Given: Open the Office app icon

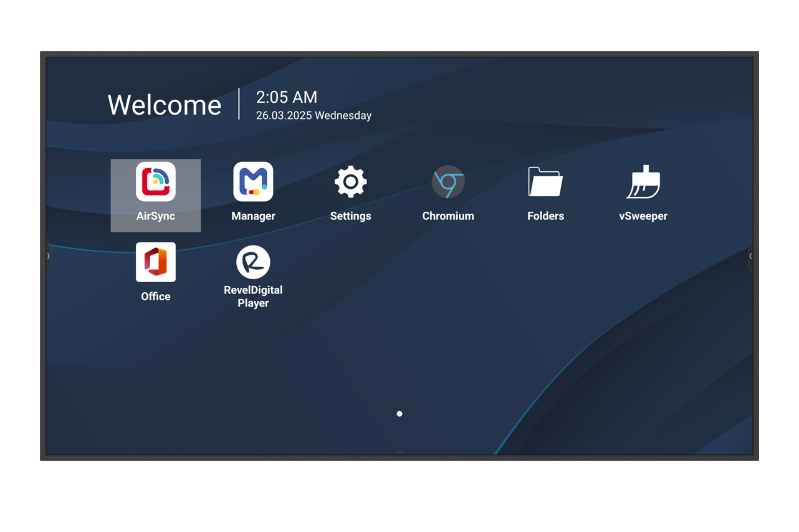Looking at the screenshot, I should 156,262.
